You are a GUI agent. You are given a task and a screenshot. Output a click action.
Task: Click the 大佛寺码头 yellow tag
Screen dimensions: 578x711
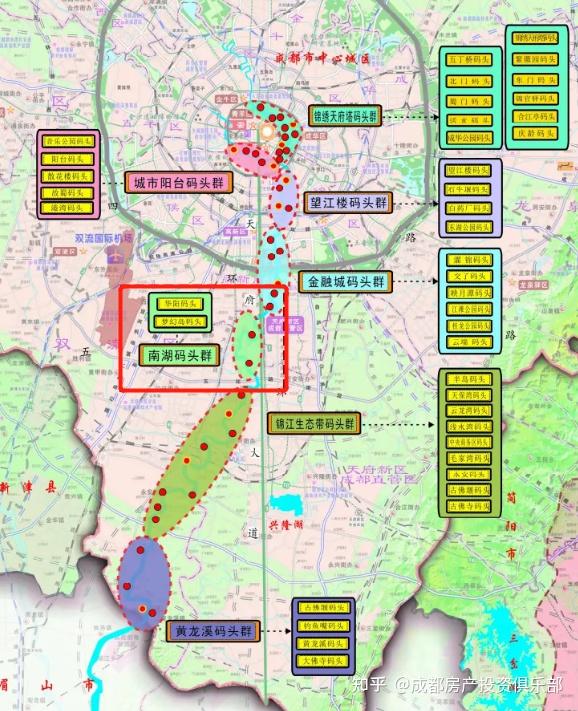point(323,661)
